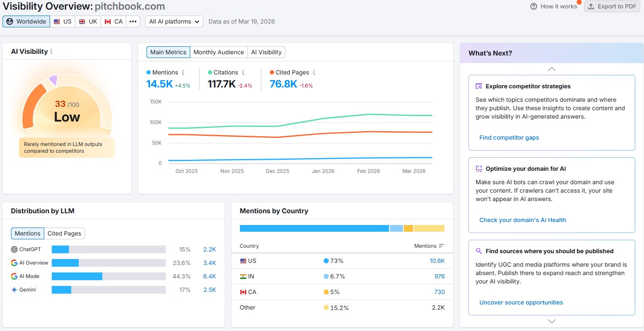Click the Gemini sparkle icon

[14, 290]
